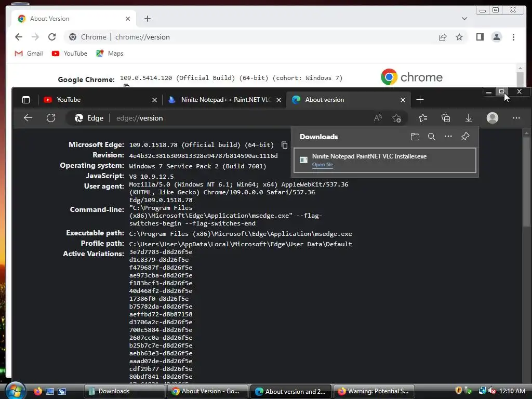Toggle the Edge Downloads toolbar button
The height and width of the screenshot is (399, 532).
click(x=468, y=118)
